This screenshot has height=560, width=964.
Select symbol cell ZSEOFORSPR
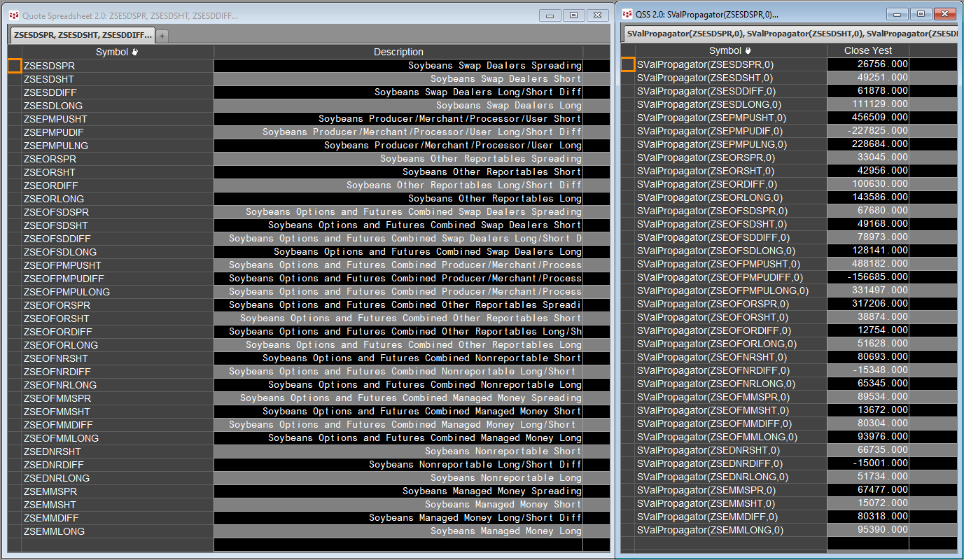[118, 305]
